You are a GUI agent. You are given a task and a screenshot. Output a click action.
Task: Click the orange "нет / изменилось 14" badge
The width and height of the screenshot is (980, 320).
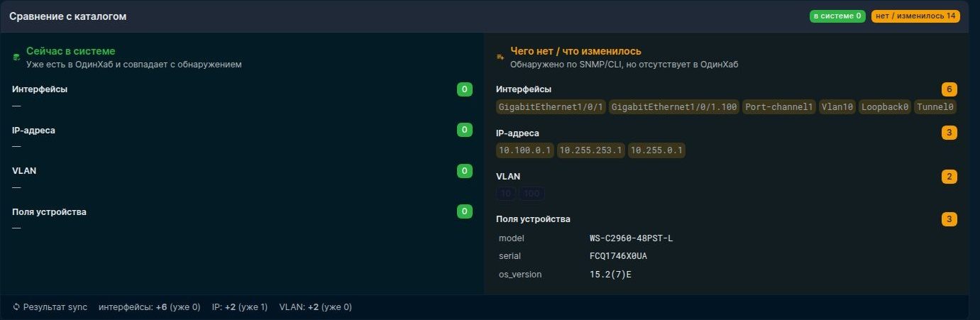pos(915,16)
